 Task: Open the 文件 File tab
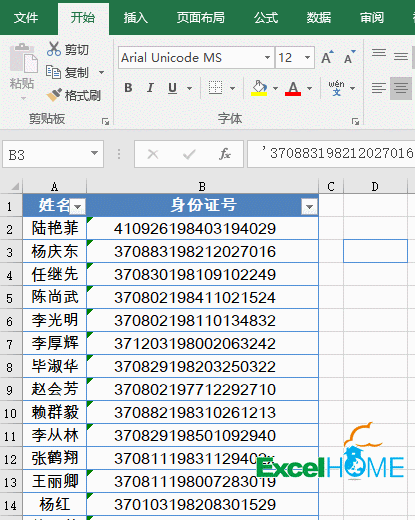coord(26,18)
